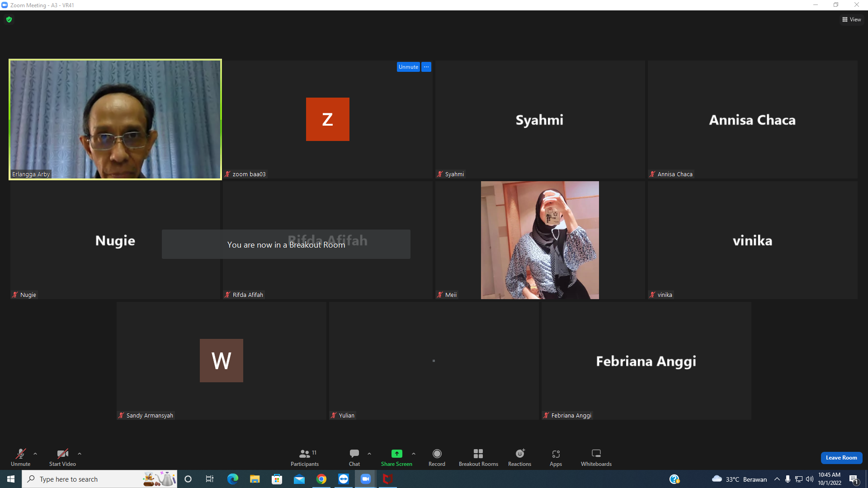Open the View layout menu
The height and width of the screenshot is (488, 868).
pyautogui.click(x=852, y=19)
